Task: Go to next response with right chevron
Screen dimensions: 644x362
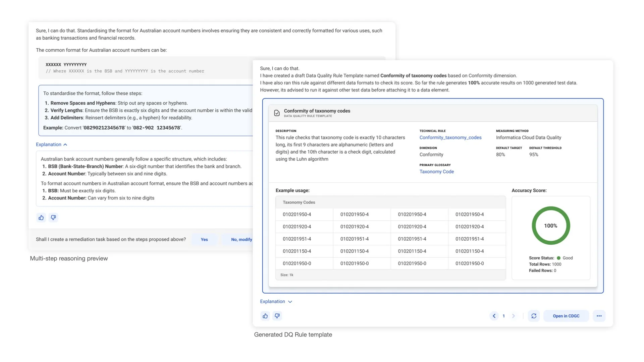Action: (x=513, y=316)
